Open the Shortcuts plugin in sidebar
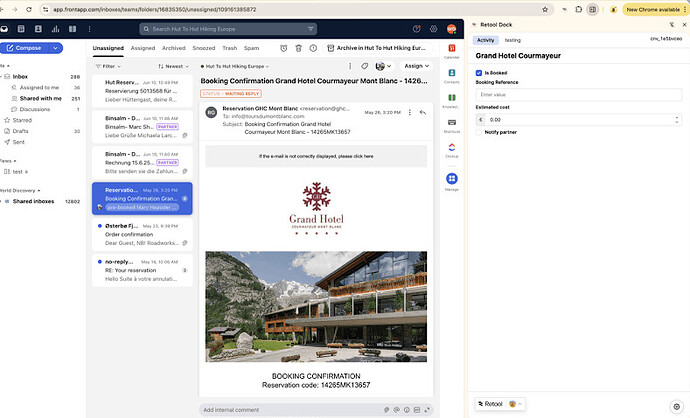690x418 pixels. tap(451, 125)
